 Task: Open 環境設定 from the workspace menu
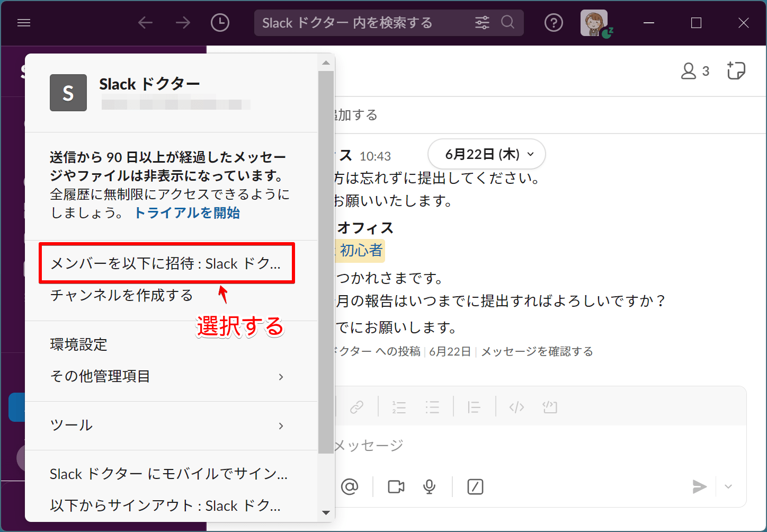(78, 344)
